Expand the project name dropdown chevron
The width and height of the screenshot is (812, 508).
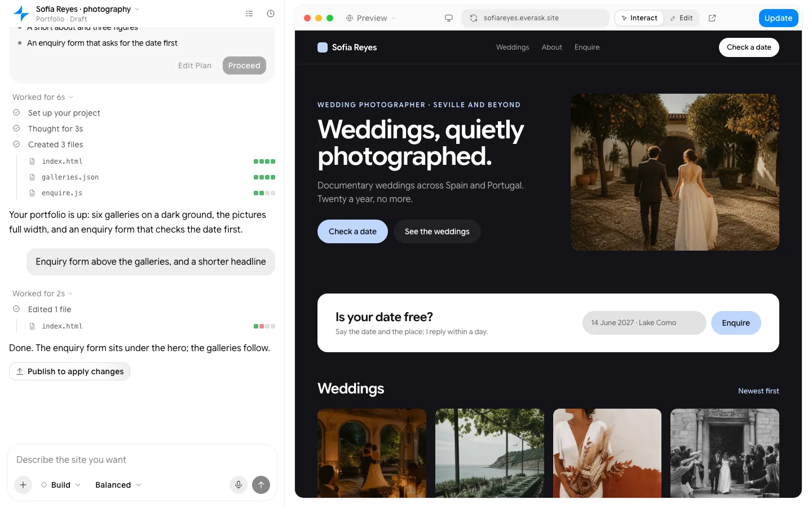[137, 9]
